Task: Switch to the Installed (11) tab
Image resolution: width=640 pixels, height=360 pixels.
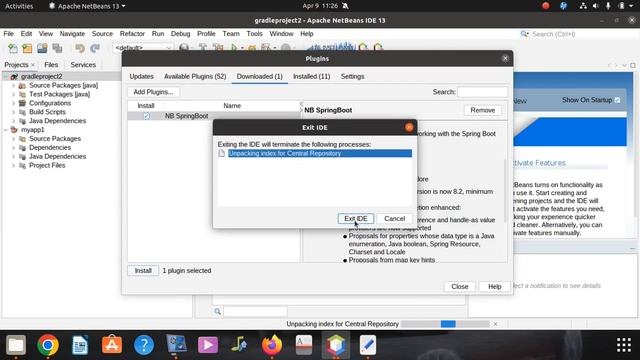Action: (x=311, y=76)
